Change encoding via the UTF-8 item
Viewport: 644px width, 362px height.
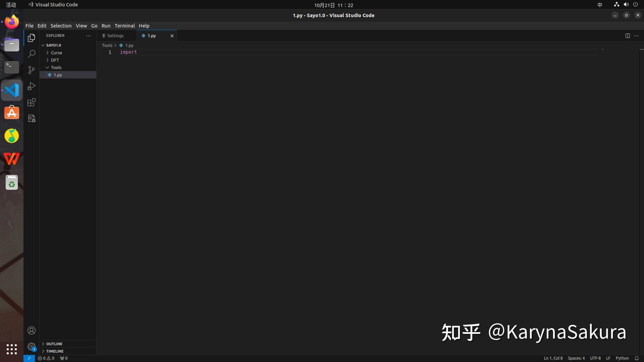click(x=595, y=358)
